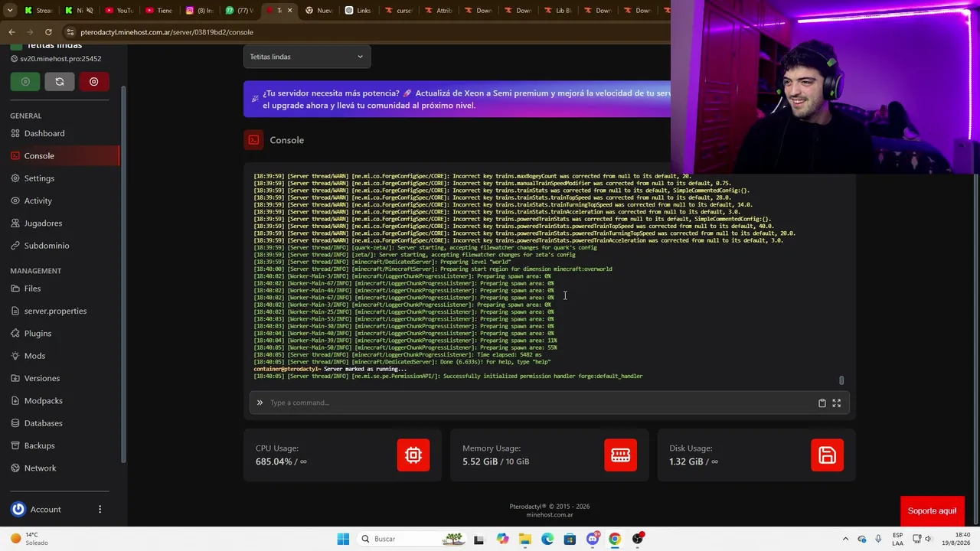The width and height of the screenshot is (980, 551).
Task: Stop the server with the red button
Action: [94, 82]
